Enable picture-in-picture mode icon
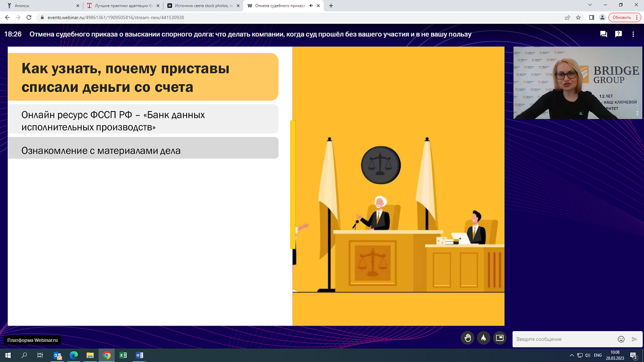This screenshot has height=362, width=644. [499, 338]
